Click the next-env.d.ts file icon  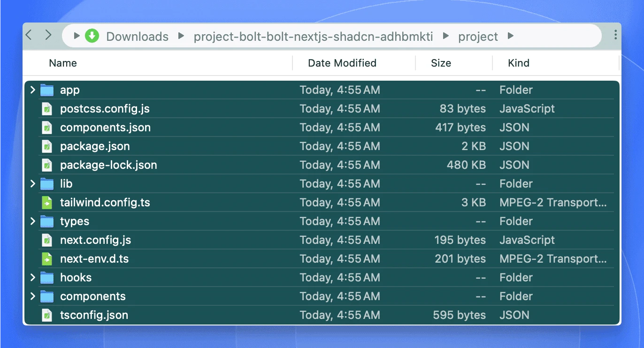tap(47, 259)
